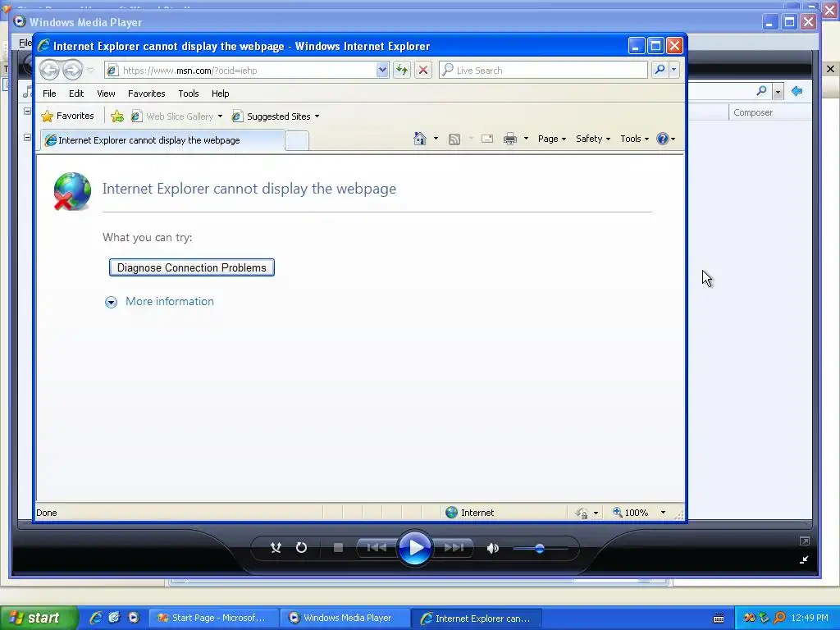Click the IE Forward navigation arrow
The height and width of the screenshot is (630, 840).
click(x=72, y=70)
